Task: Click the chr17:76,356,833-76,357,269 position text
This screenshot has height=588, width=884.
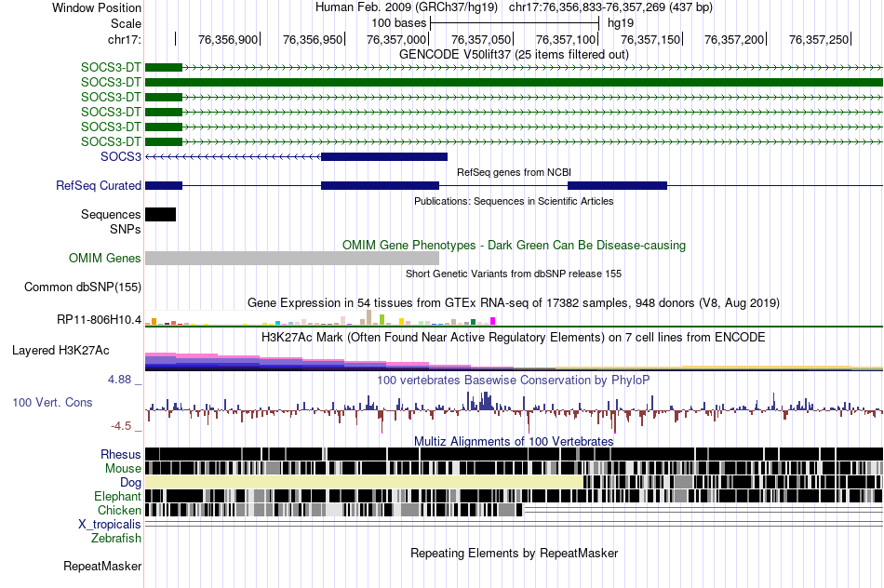Action: [610, 7]
